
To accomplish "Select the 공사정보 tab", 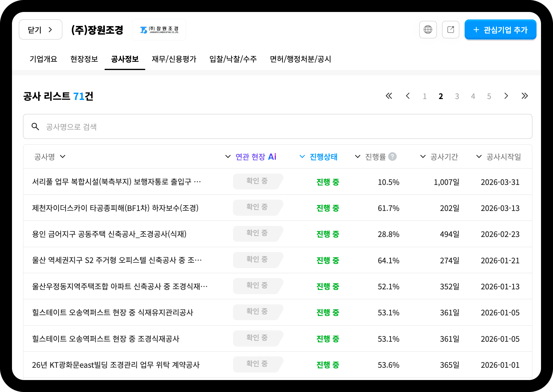I will (125, 59).
